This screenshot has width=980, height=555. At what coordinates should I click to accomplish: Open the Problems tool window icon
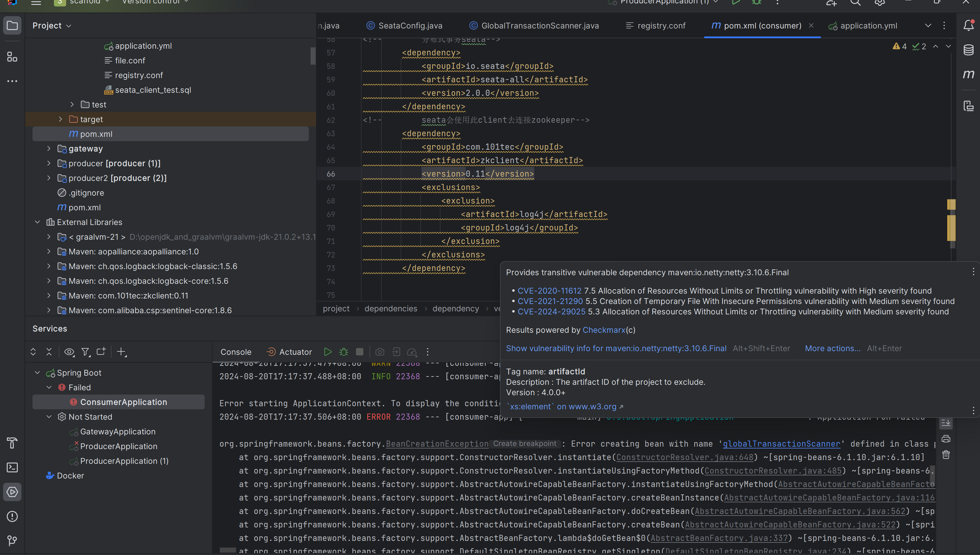pos(12,516)
